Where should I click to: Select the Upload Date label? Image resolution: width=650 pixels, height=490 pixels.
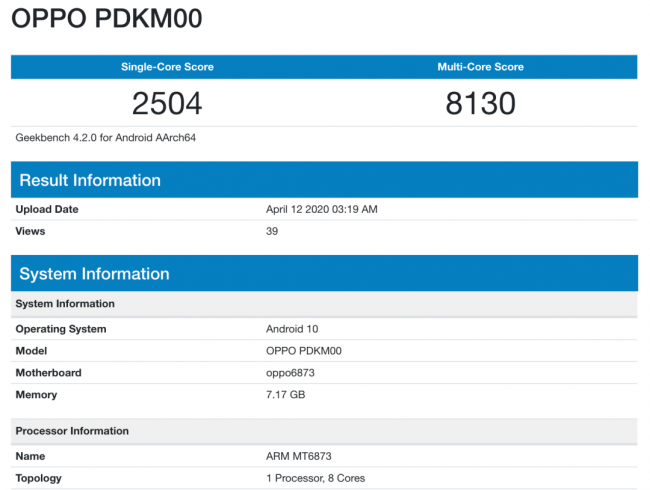pos(47,209)
